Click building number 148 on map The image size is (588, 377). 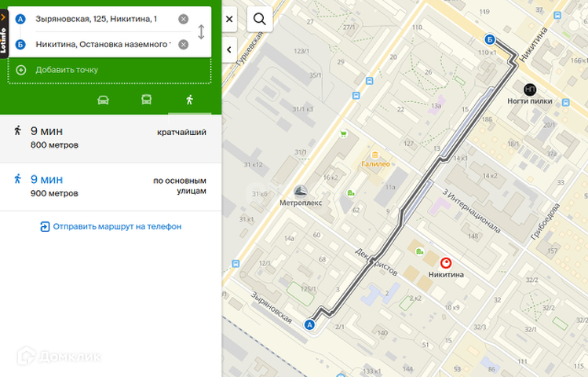473,236
